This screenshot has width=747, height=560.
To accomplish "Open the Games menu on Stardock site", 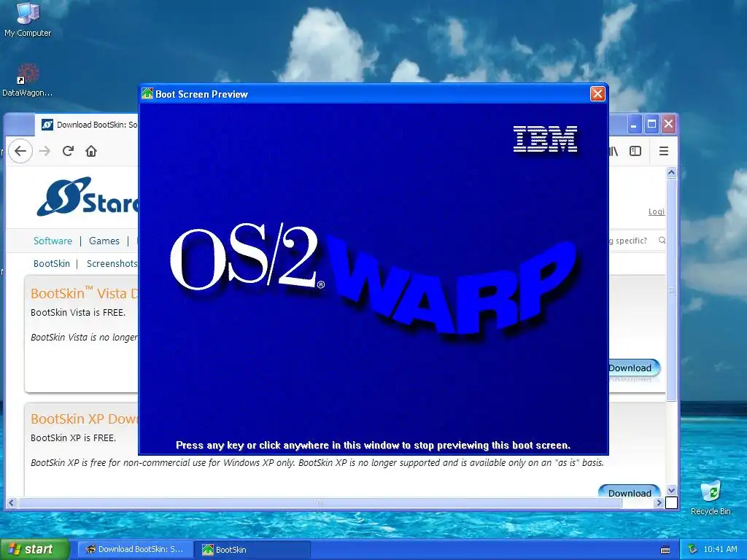I will point(104,241).
